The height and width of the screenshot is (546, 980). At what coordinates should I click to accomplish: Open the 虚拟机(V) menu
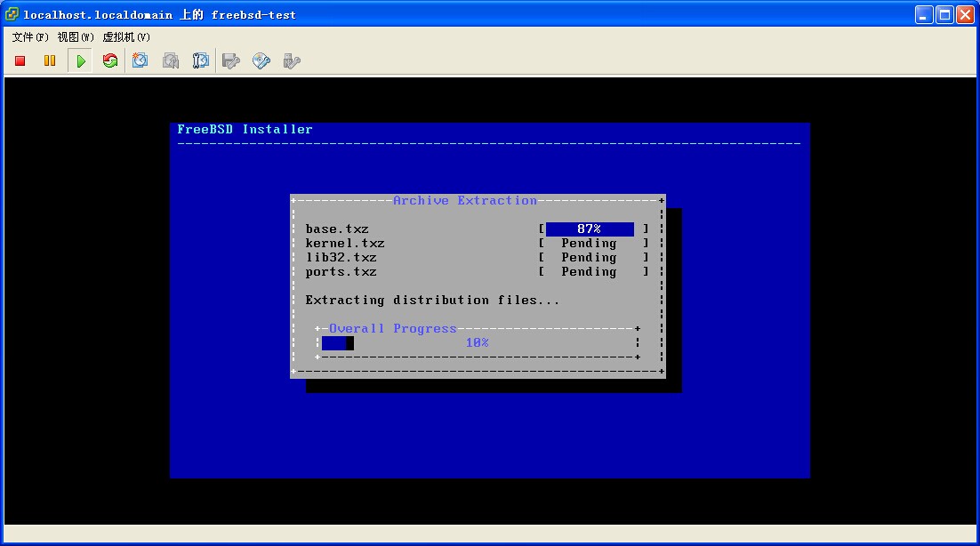(126, 36)
